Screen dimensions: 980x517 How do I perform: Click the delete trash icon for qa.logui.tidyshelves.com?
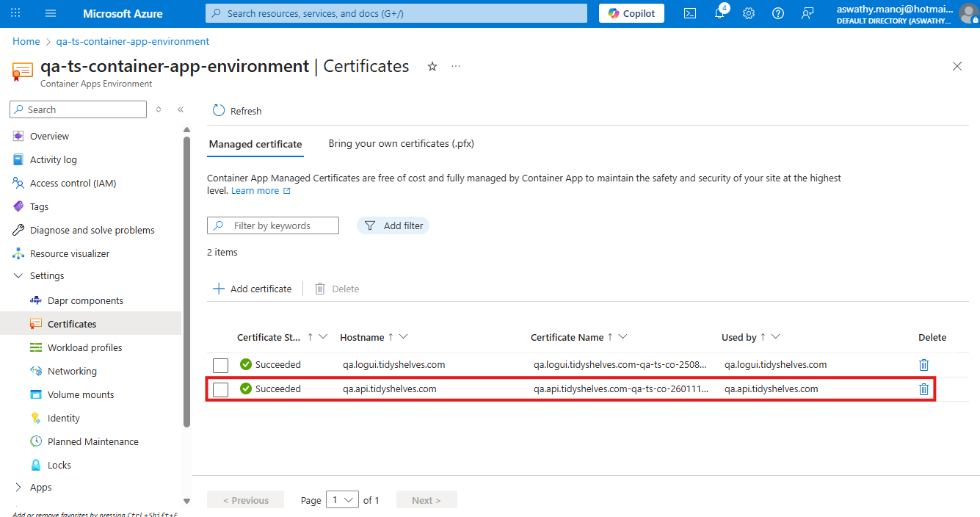(x=924, y=365)
